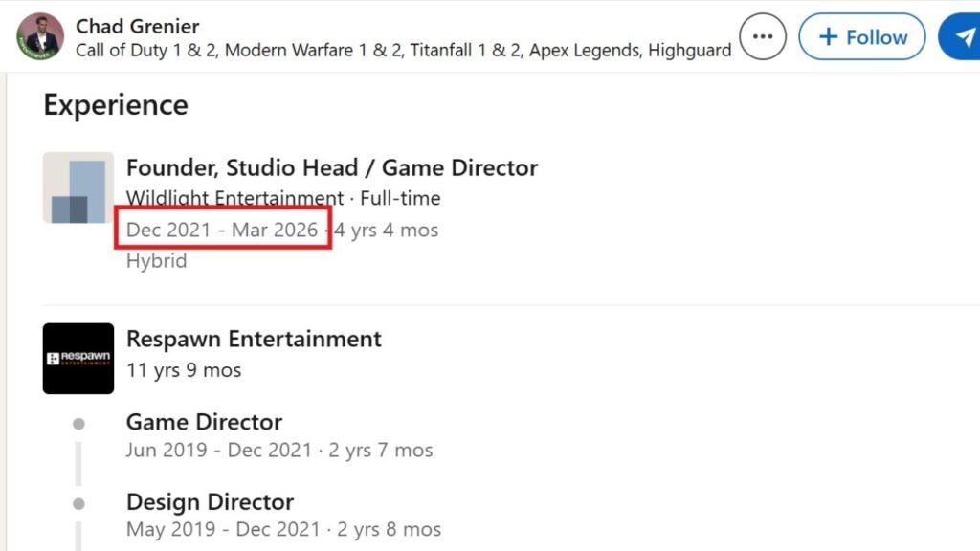Image resolution: width=980 pixels, height=551 pixels.
Task: Click Wildlight Entertainment · Full-time text
Action: coord(283,199)
